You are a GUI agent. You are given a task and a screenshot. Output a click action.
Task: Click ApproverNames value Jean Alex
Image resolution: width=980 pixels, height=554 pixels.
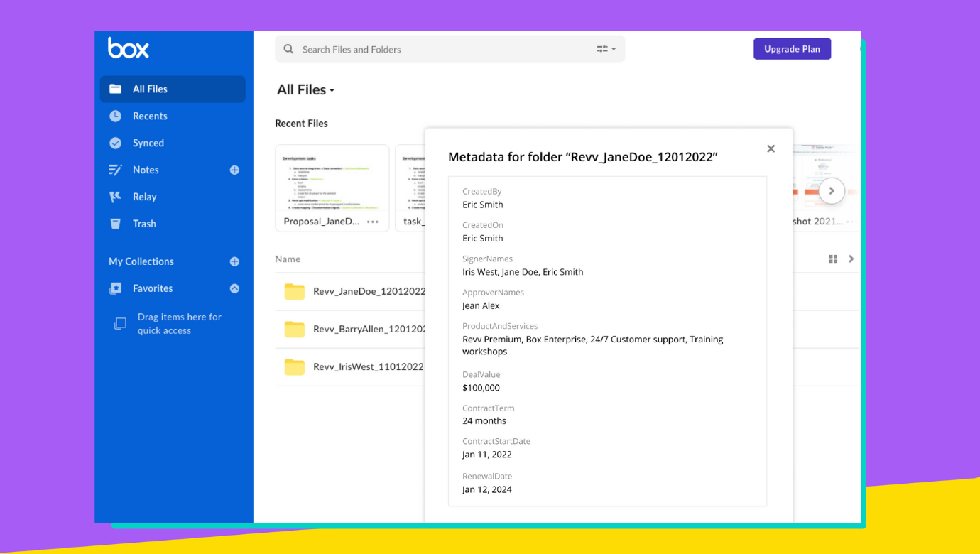coord(481,305)
